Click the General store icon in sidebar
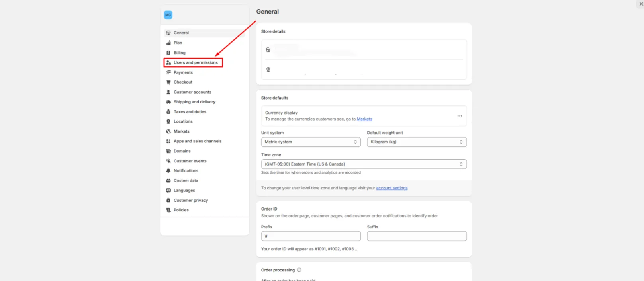The width and height of the screenshot is (644, 281). (x=168, y=33)
